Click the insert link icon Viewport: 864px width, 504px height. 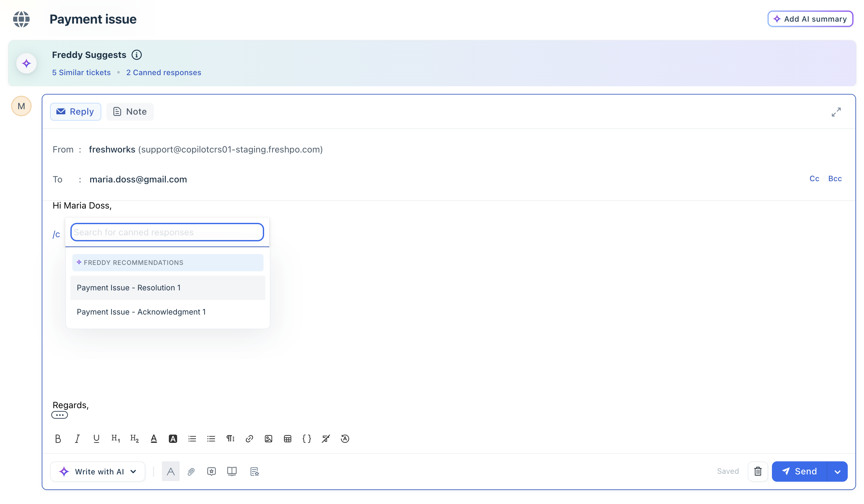(x=249, y=438)
